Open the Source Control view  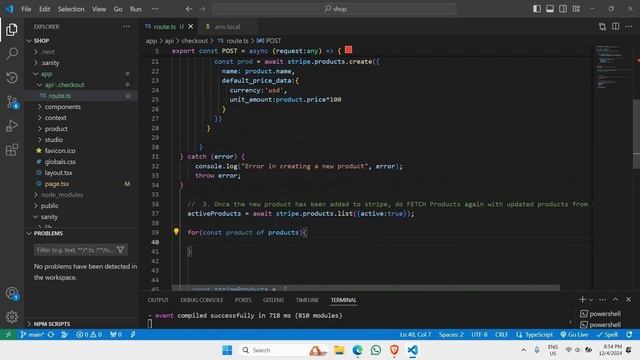12,102
